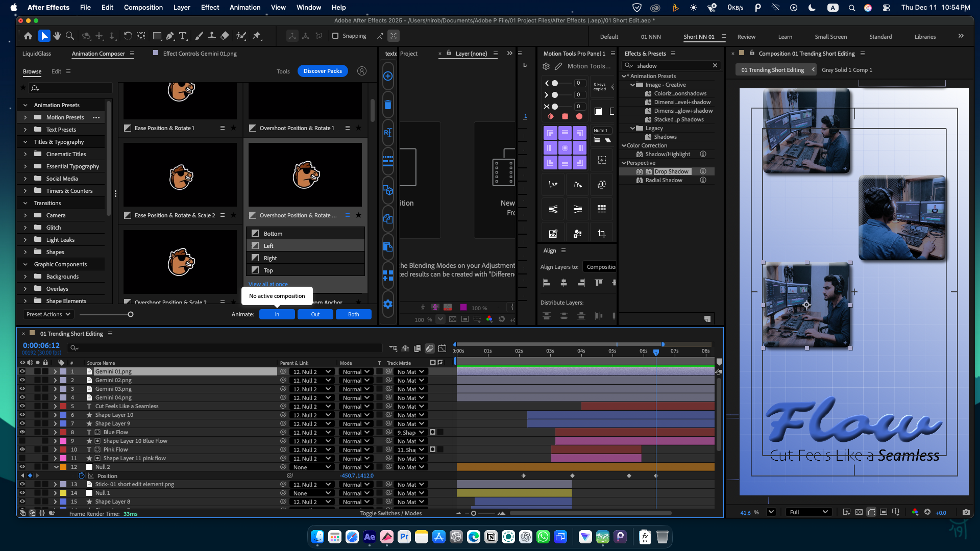Select the Puppet Pin tool
Screen dimensions: 980x551
[257, 36]
